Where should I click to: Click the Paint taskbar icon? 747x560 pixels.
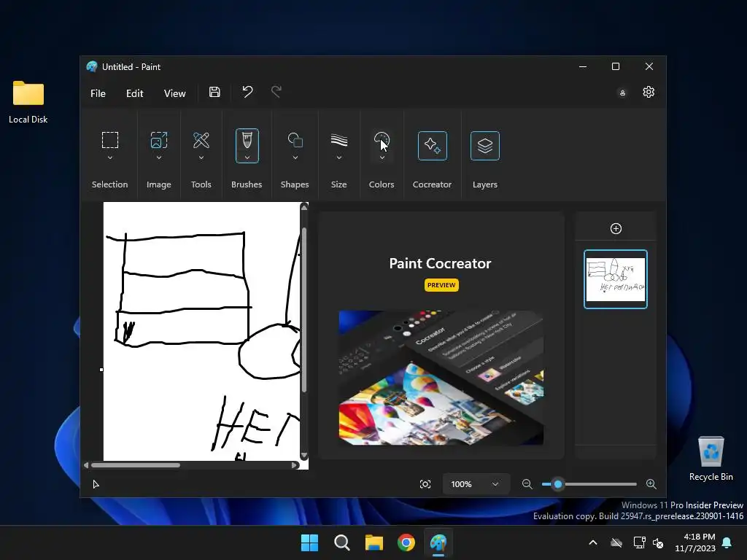point(438,542)
